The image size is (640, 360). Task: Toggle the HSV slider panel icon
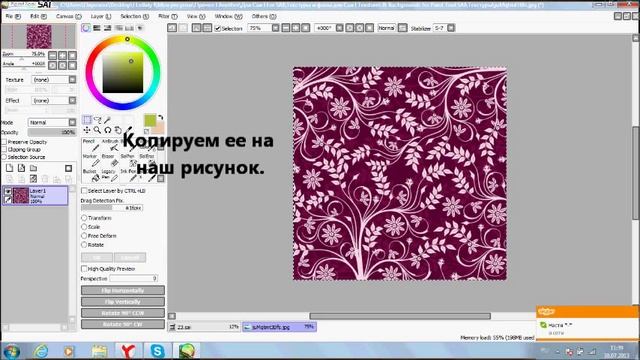[x=107, y=28]
